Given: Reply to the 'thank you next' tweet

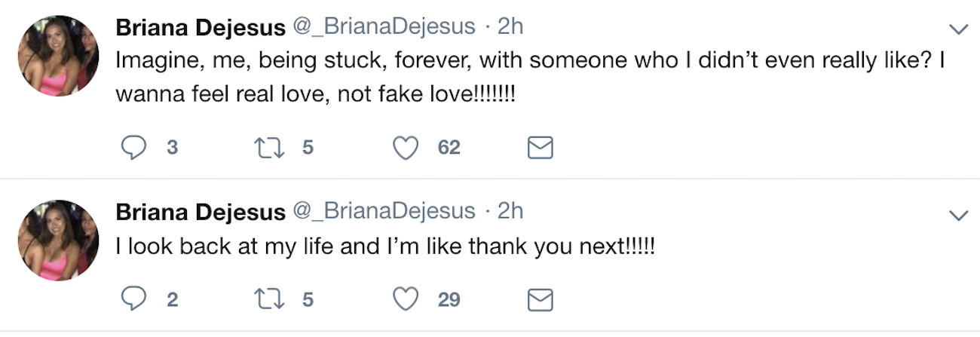Looking at the screenshot, I should coord(134,300).
